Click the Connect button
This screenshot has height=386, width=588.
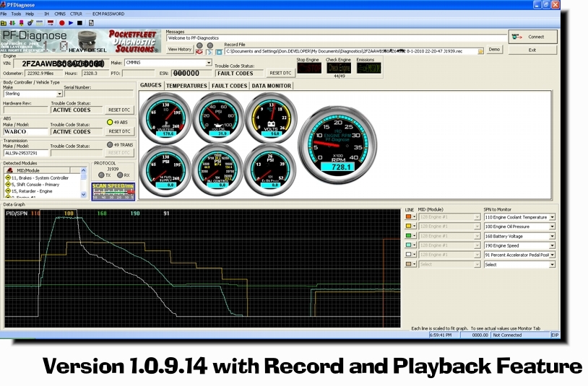[x=533, y=37]
